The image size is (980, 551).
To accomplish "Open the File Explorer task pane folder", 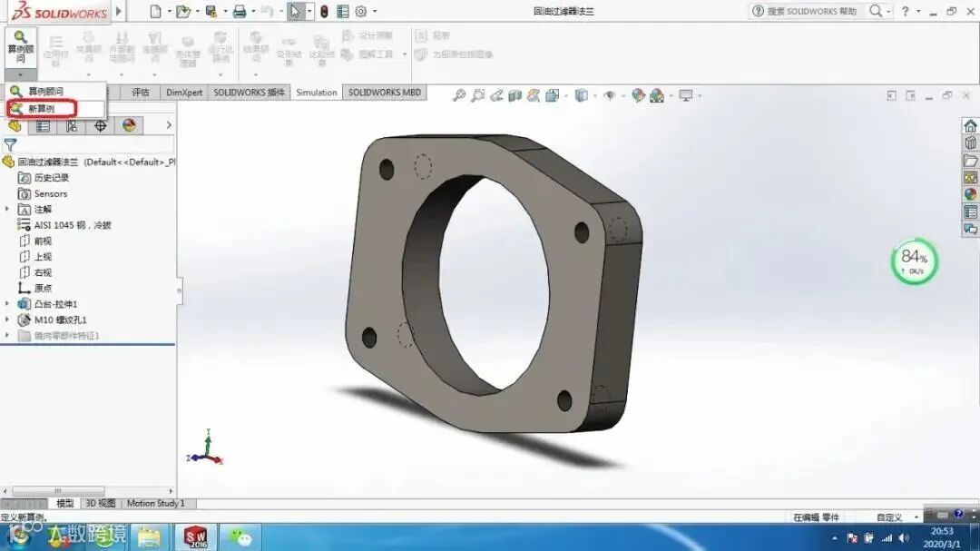I will pyautogui.click(x=970, y=161).
